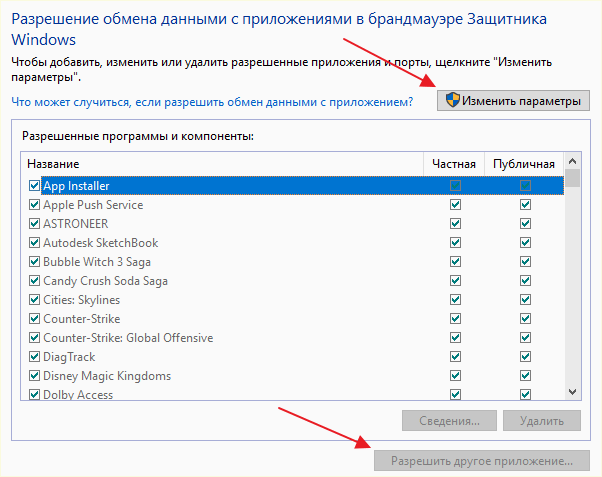Click Разрешить другое приложение... button
The width and height of the screenshot is (602, 477).
(482, 460)
